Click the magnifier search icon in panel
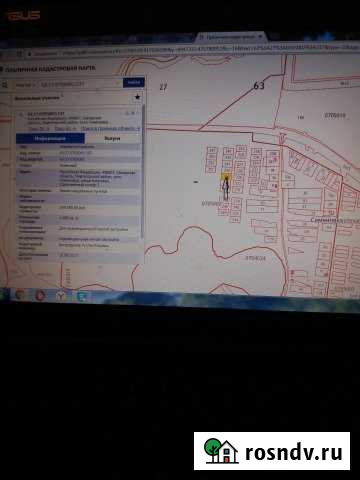Screen dimensions: 360x480 5,85
